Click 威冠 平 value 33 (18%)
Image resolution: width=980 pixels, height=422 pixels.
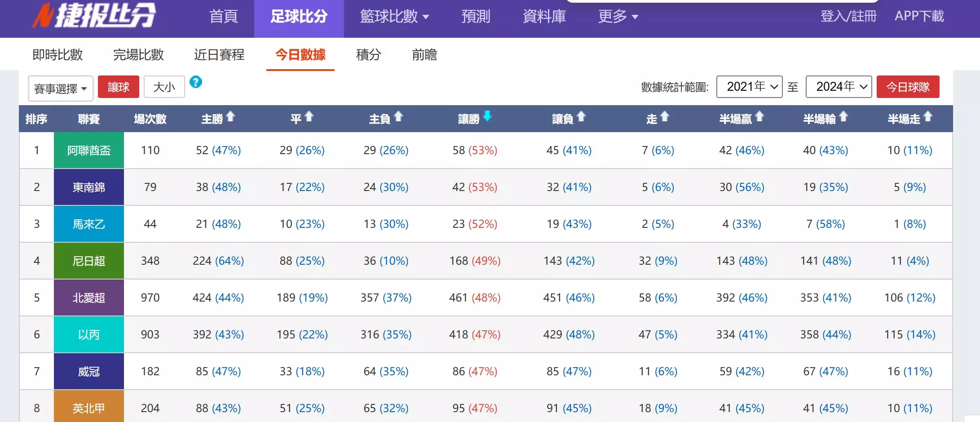click(302, 371)
